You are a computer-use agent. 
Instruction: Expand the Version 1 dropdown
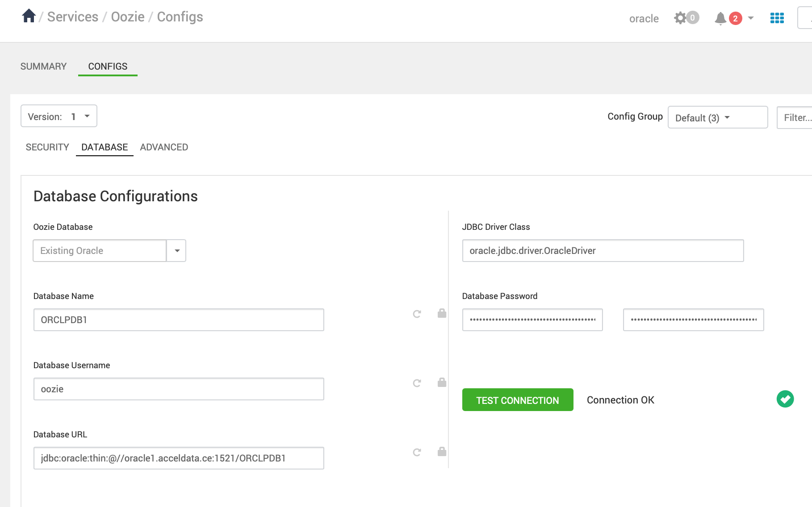tap(59, 116)
